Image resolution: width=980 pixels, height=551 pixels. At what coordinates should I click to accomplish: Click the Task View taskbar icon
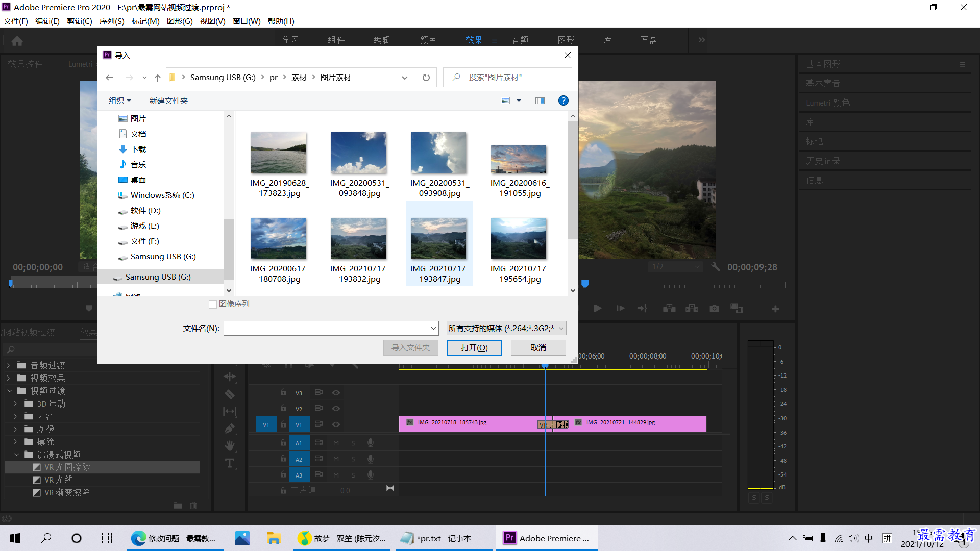[107, 538]
